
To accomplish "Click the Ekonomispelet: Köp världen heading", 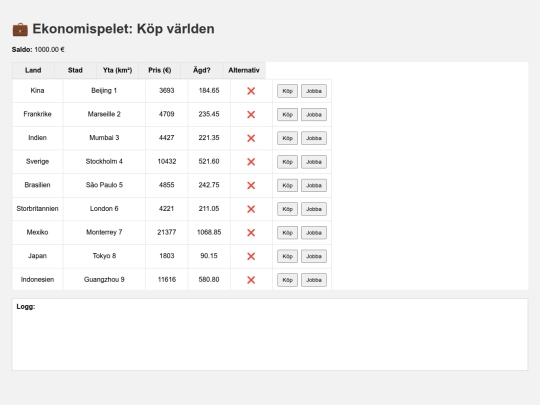I will pyautogui.click(x=123, y=29).
